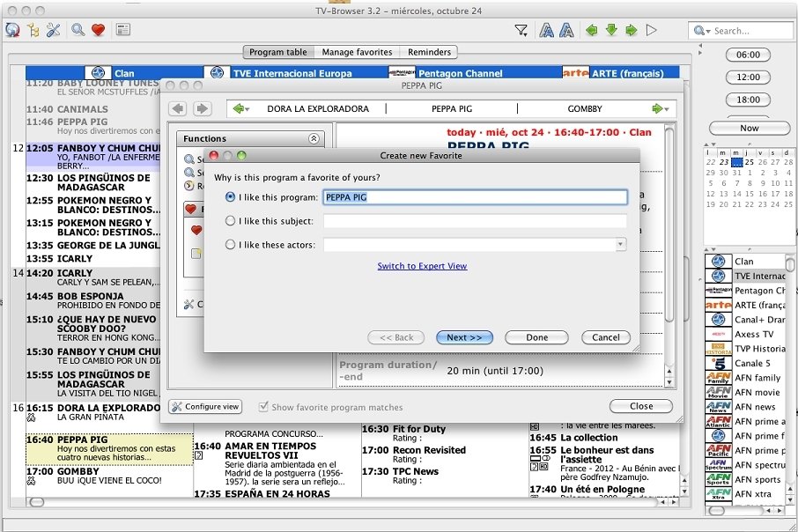Select 'I like this subject' radio button
The width and height of the screenshot is (798, 532).
pyautogui.click(x=230, y=221)
